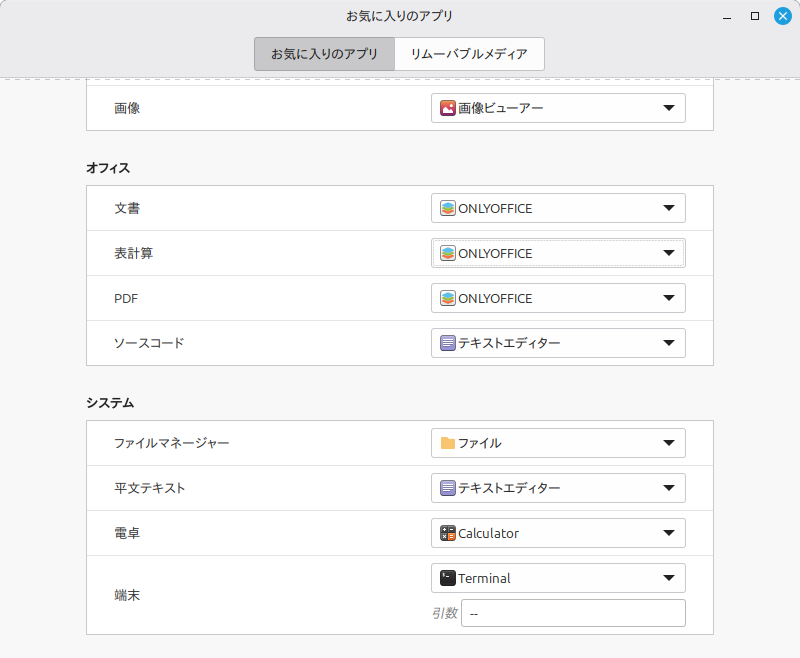Click the folder icon in ファイルマネージャー row

point(448,443)
